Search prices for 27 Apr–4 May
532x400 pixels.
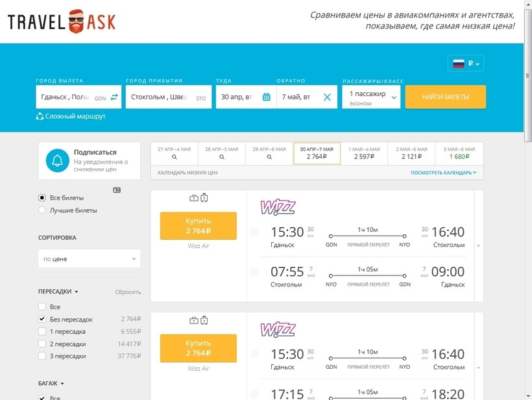pyautogui.click(x=174, y=153)
